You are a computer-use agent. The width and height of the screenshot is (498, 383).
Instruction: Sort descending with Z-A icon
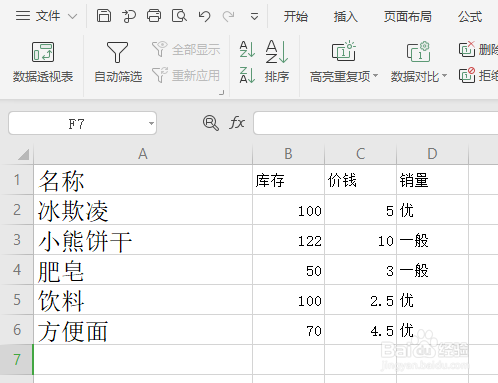(x=247, y=75)
